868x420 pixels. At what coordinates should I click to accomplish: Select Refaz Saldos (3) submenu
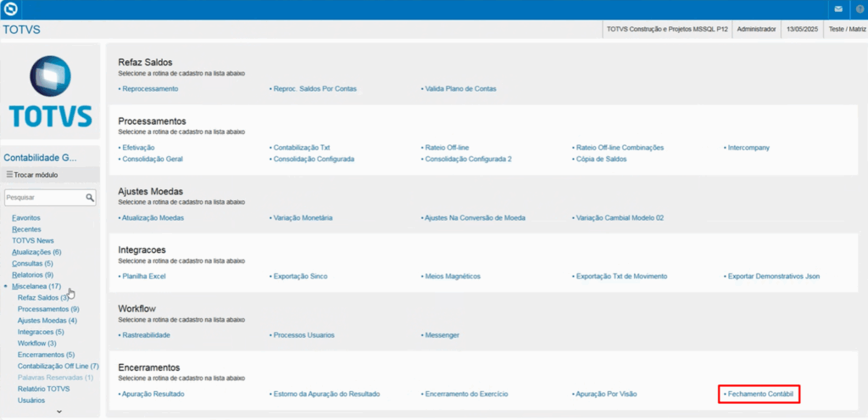(x=43, y=298)
